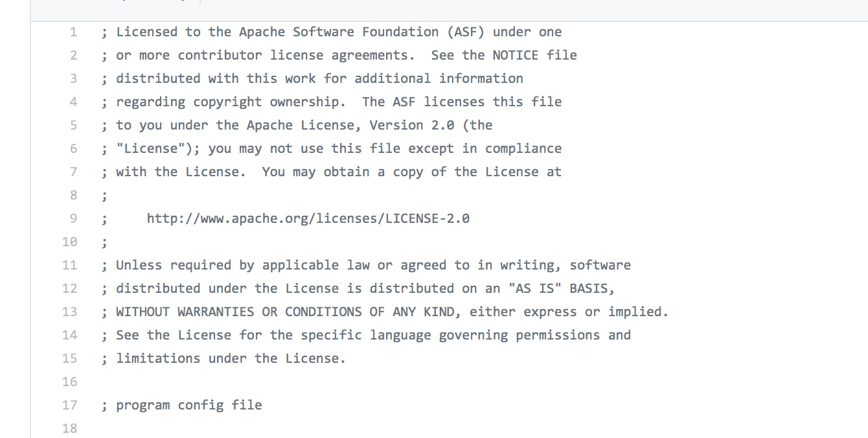Click line number 15
This screenshot has height=438, width=868.
tap(69, 358)
